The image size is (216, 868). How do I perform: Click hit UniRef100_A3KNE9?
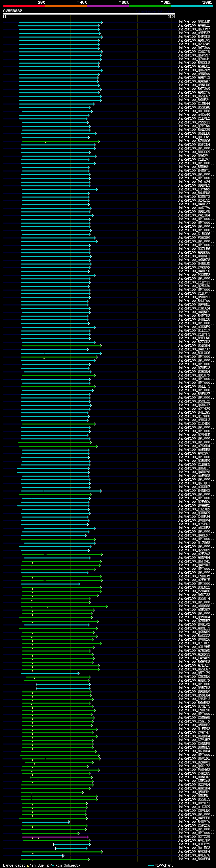point(194,327)
